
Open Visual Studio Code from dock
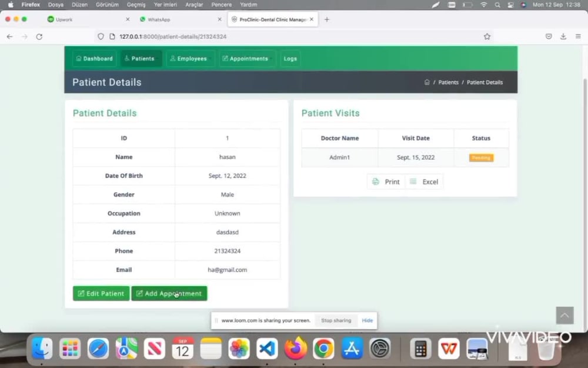click(x=267, y=349)
